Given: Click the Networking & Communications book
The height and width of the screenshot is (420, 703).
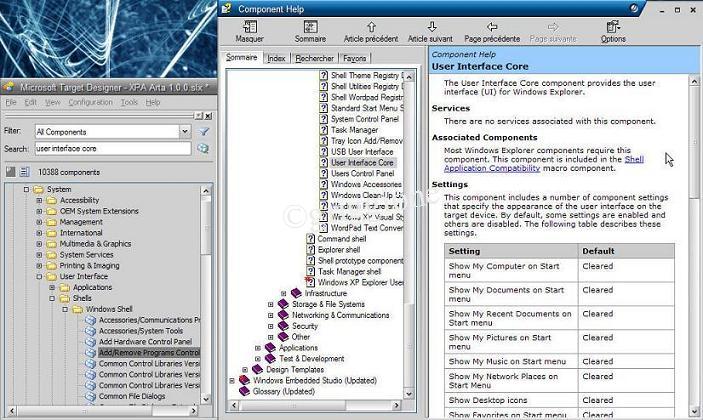Looking at the screenshot, I should 340,315.
